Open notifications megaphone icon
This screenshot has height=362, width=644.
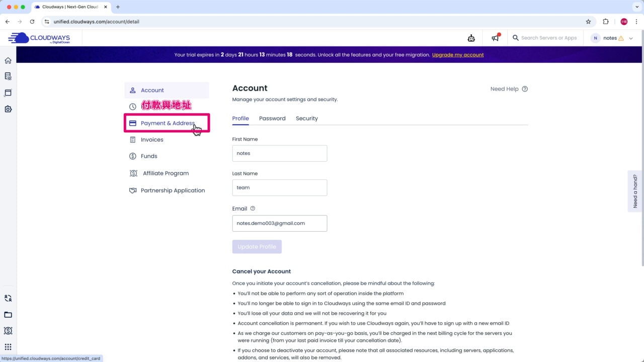(496, 38)
